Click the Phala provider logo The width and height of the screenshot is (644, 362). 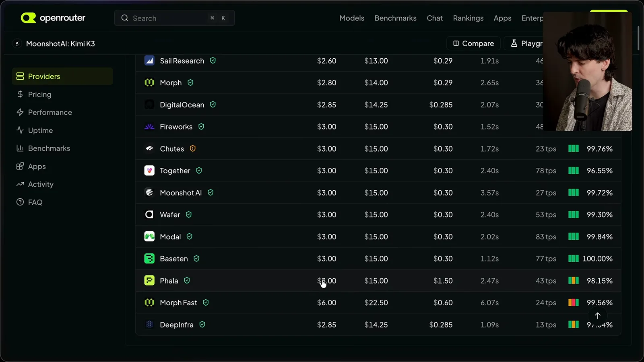(149, 280)
